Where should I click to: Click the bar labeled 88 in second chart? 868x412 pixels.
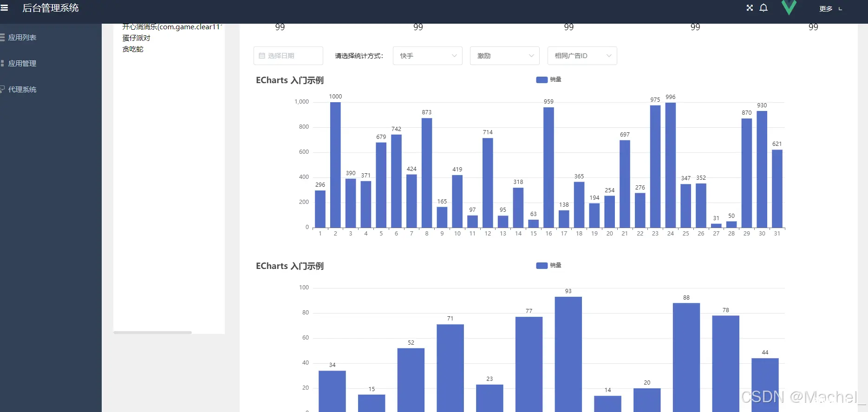tap(686, 358)
